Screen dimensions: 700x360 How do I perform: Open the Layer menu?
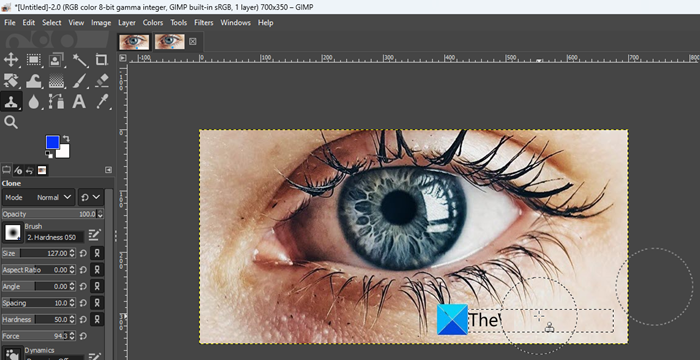click(127, 22)
